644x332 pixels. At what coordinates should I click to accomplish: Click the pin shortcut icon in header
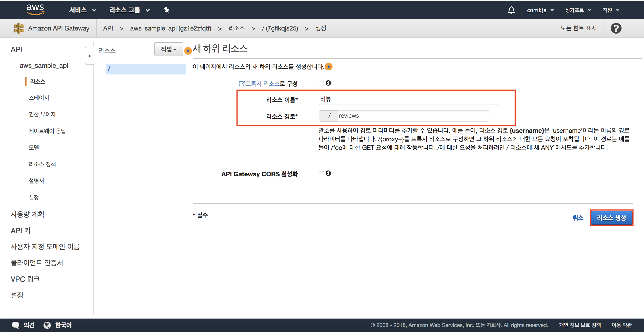pyautogui.click(x=166, y=10)
